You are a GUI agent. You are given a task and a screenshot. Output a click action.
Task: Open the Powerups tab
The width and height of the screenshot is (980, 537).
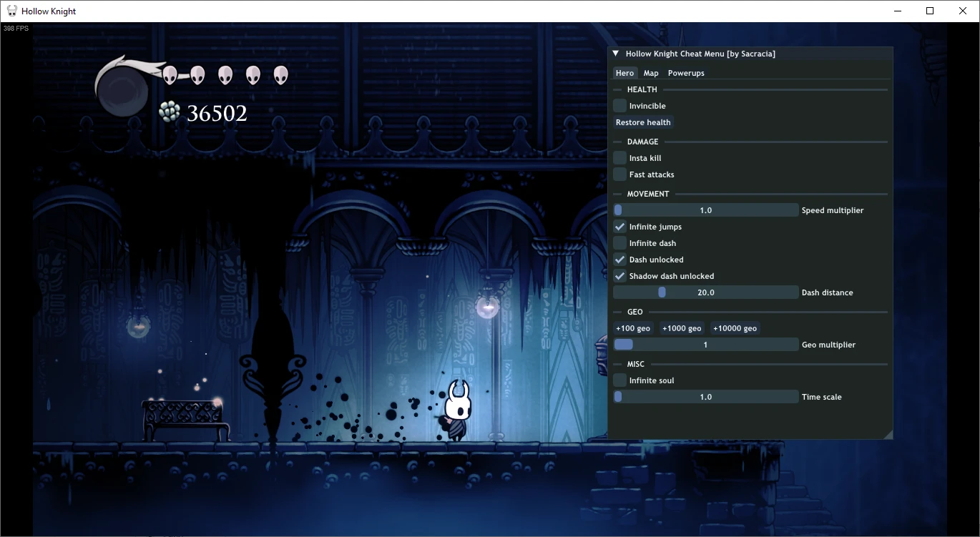tap(685, 72)
